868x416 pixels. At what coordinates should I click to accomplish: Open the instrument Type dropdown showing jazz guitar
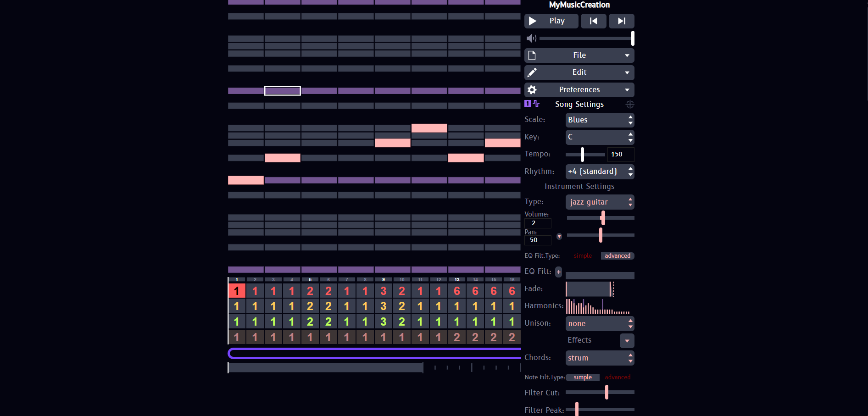coord(600,202)
